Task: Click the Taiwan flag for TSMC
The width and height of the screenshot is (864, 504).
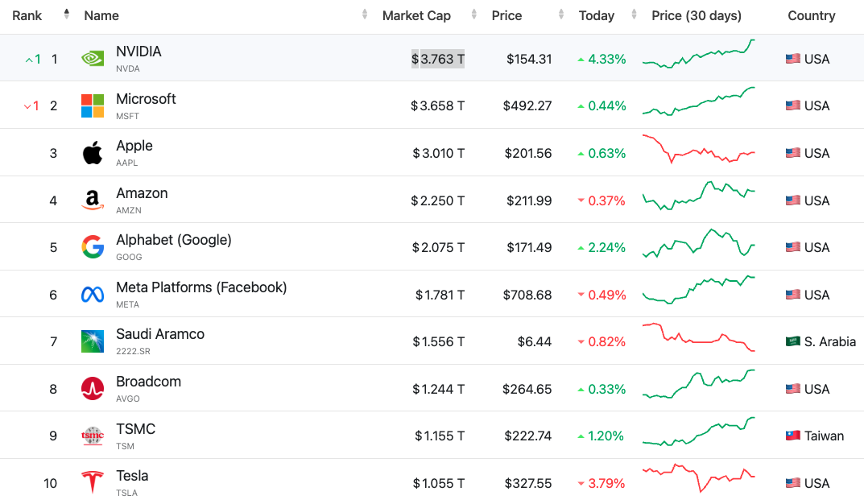Action: pyautogui.click(x=793, y=436)
